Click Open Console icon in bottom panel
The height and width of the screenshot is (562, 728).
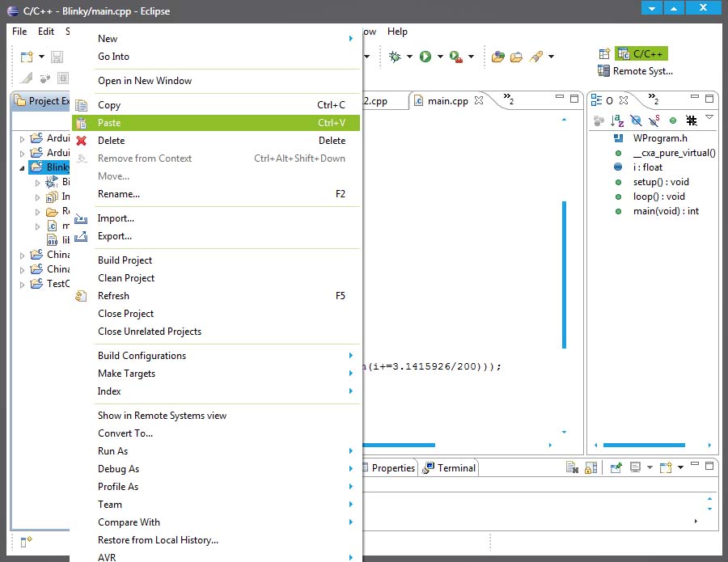click(667, 467)
